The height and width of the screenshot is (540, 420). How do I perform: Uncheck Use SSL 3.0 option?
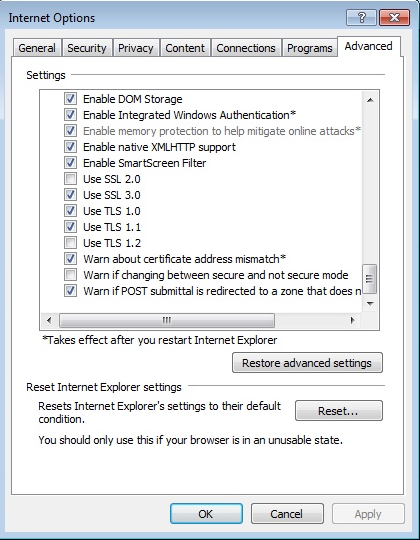pyautogui.click(x=71, y=195)
